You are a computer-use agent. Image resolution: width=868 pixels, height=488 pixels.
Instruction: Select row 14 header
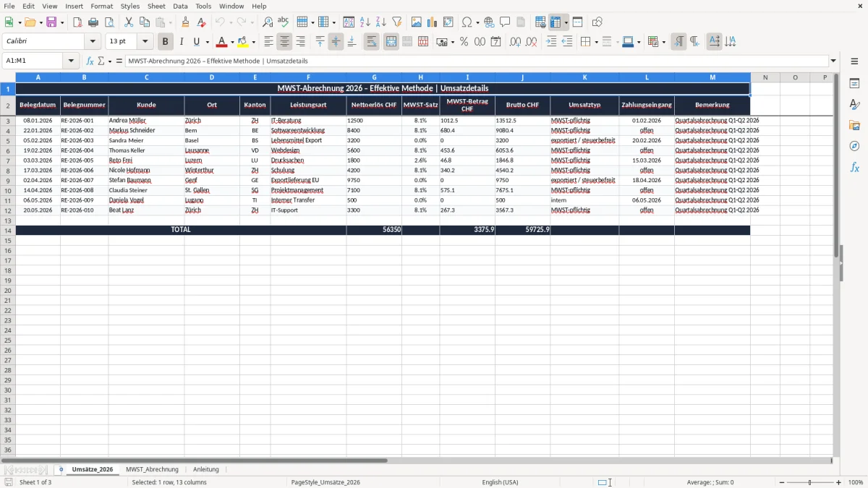8,230
